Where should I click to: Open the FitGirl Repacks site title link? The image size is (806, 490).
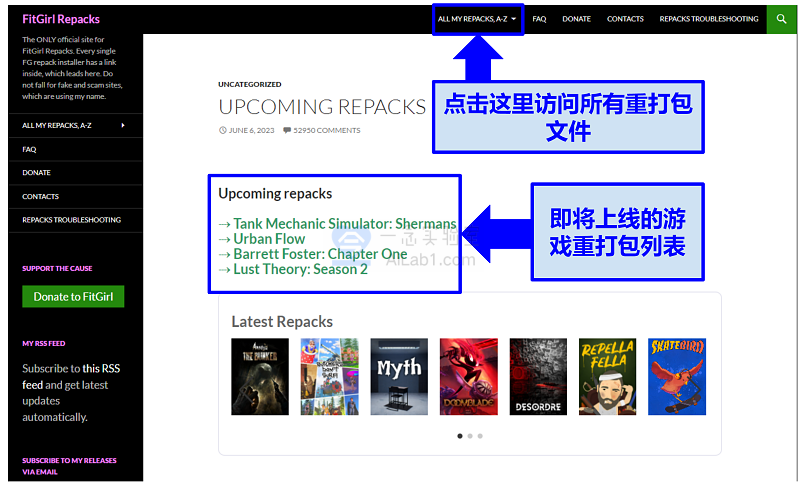coord(61,19)
